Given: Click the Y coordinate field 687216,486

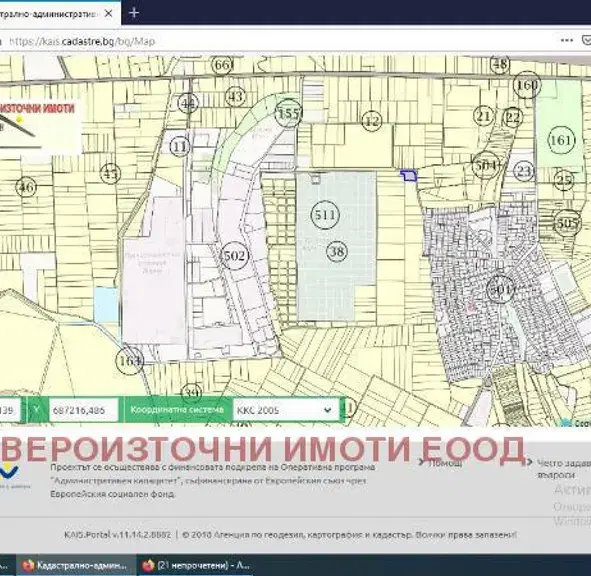Looking at the screenshot, I should [x=83, y=410].
